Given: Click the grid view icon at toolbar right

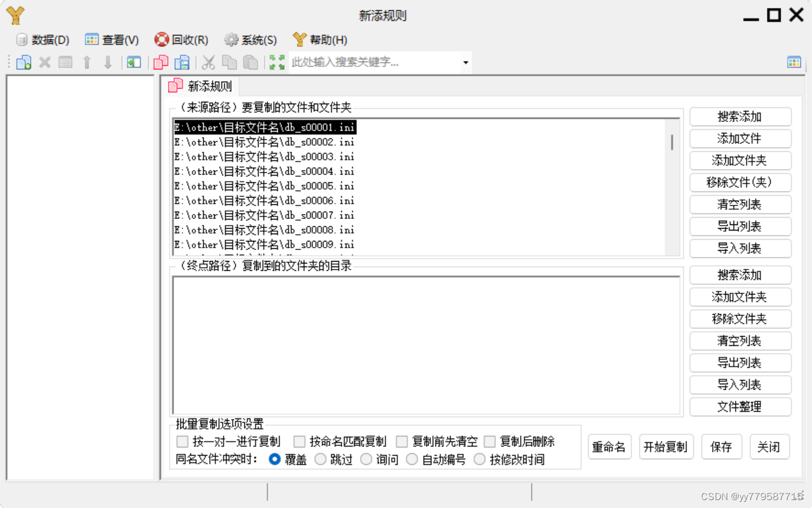Looking at the screenshot, I should 794,62.
